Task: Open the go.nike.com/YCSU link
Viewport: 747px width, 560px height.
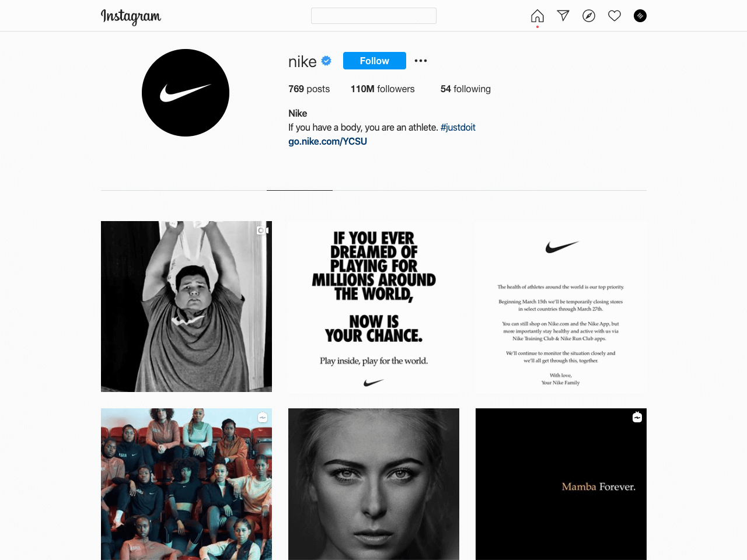Action: click(327, 141)
